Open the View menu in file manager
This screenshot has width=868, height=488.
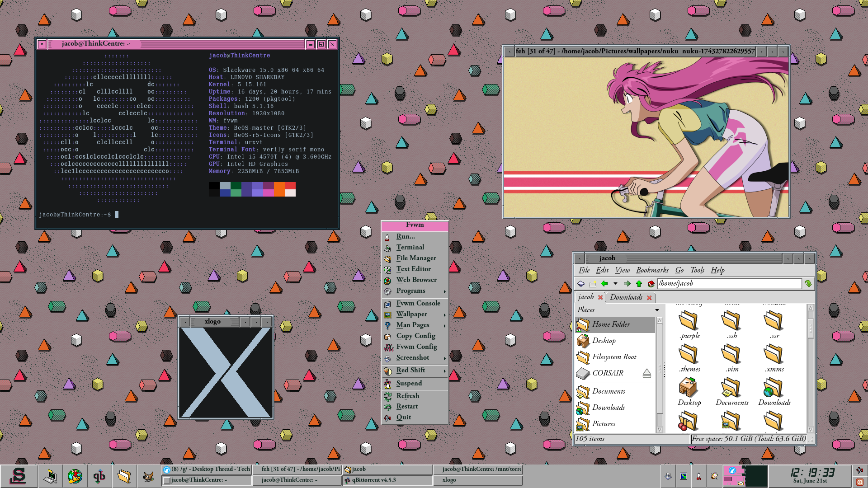[622, 270]
